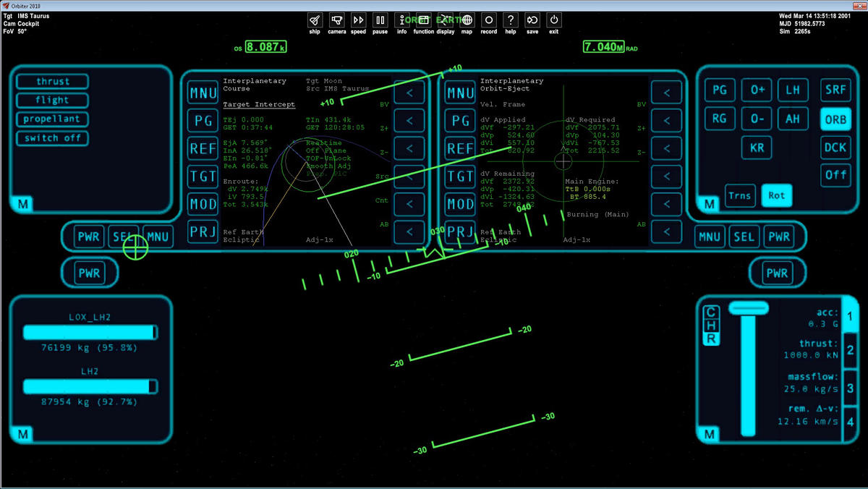Image resolution: width=868 pixels, height=489 pixels.
Task: Open the camera settings icon
Action: pyautogui.click(x=336, y=20)
